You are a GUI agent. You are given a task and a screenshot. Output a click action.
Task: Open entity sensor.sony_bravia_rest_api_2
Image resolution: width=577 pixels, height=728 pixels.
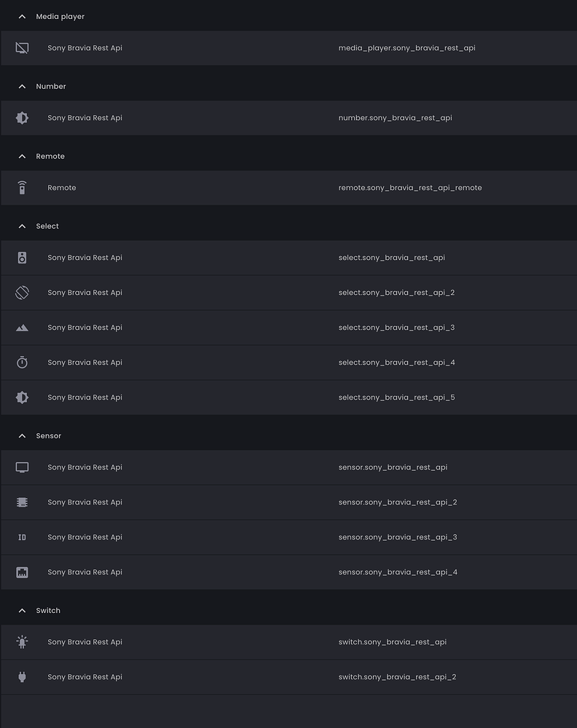click(x=289, y=502)
